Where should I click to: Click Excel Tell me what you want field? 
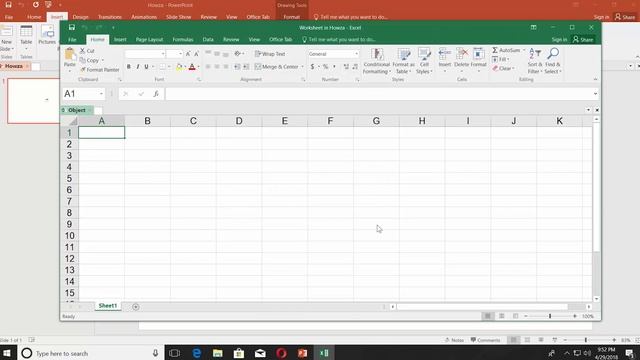pos(339,40)
